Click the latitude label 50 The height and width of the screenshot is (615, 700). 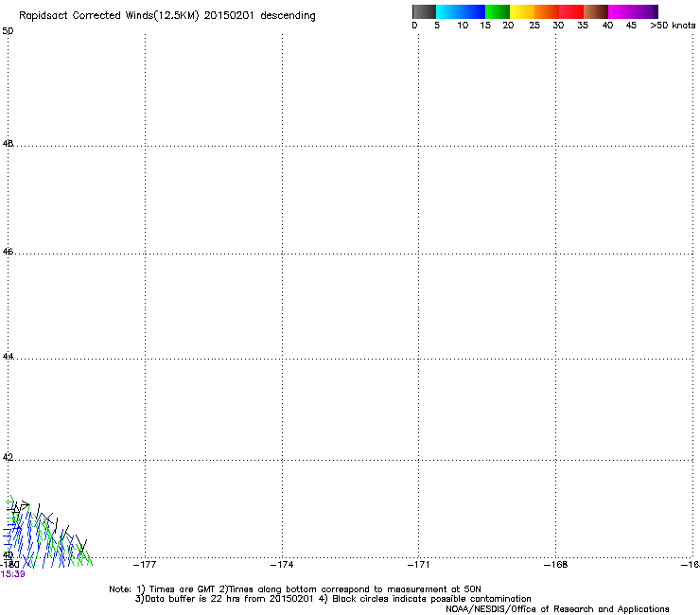[x=8, y=31]
